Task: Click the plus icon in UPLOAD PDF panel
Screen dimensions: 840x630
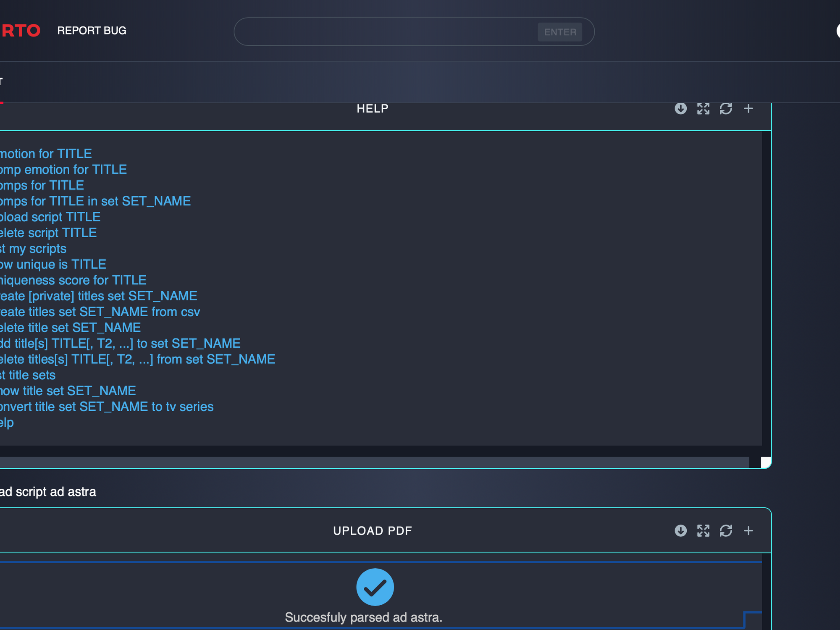Action: coord(748,531)
